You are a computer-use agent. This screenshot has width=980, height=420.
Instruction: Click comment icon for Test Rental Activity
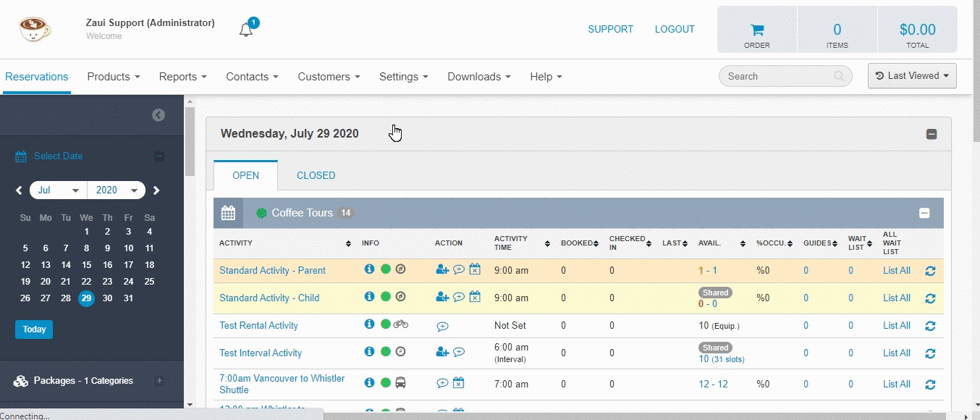coord(442,326)
